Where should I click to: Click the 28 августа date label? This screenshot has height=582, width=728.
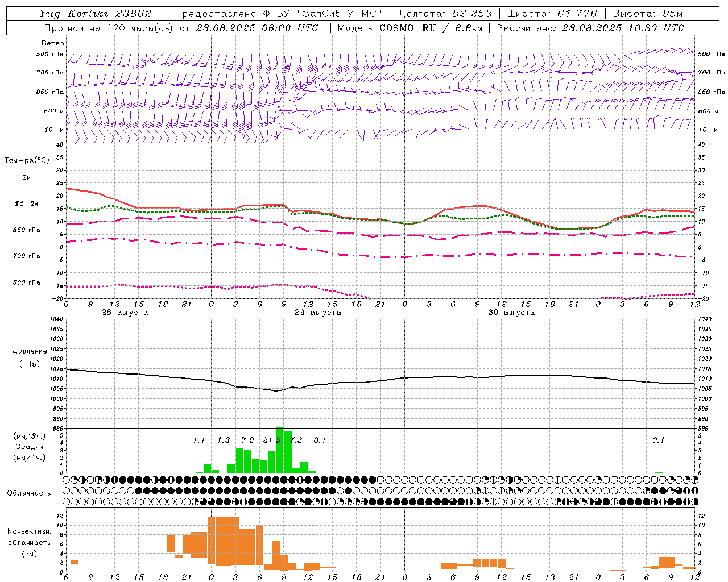(125, 313)
